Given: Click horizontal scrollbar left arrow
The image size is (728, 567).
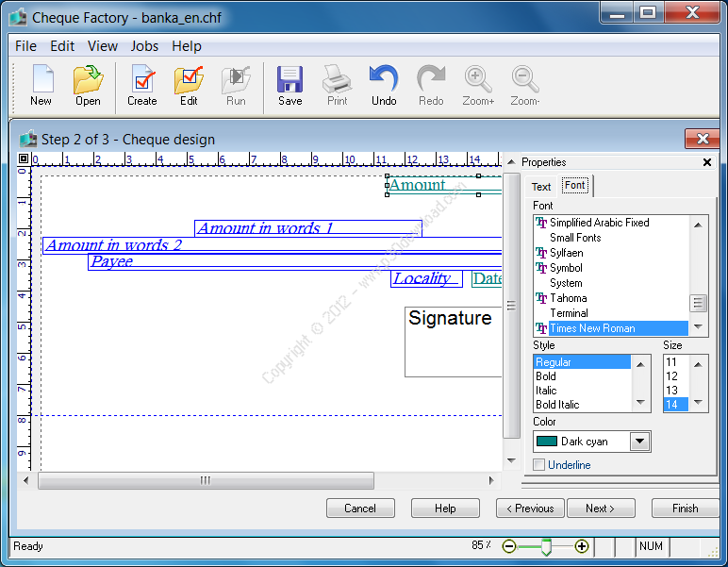Looking at the screenshot, I should click(x=26, y=480).
